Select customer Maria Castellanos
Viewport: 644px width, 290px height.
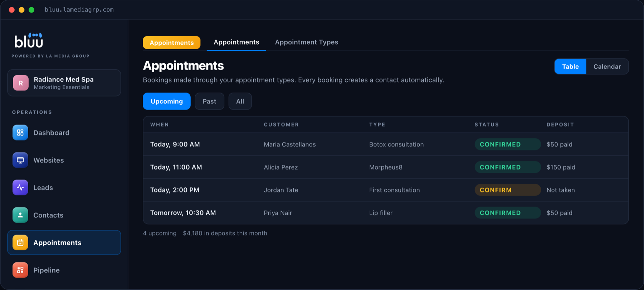point(290,144)
